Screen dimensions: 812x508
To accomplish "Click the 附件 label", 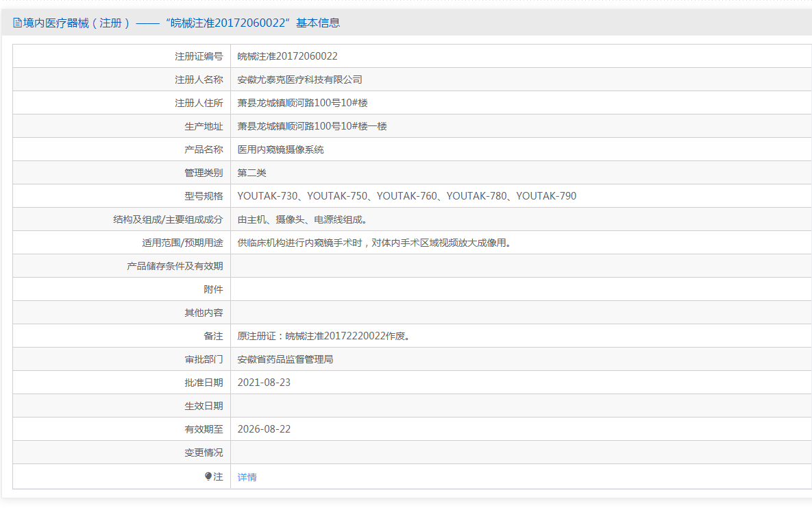I will point(213,289).
